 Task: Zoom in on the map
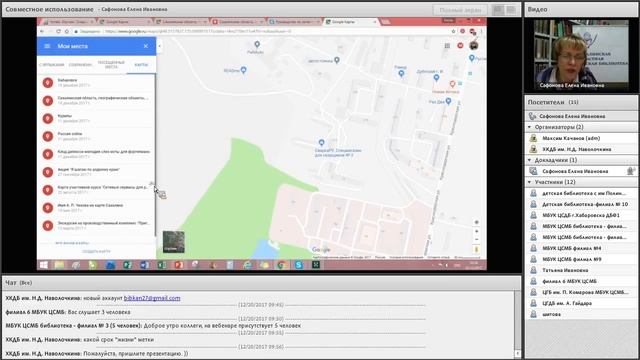(x=476, y=231)
